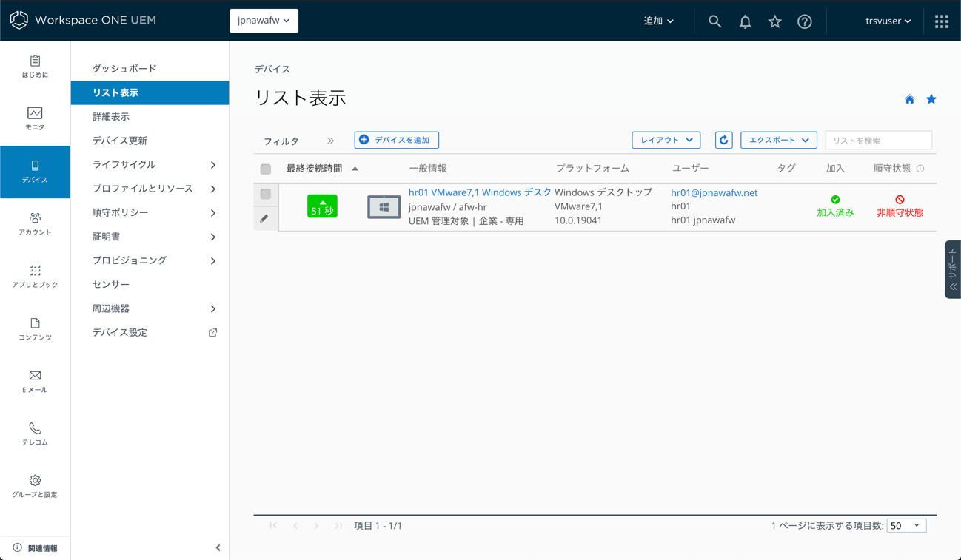961x560 pixels.
Task: Sort by 最終接続時間 column header
Action: (x=314, y=169)
